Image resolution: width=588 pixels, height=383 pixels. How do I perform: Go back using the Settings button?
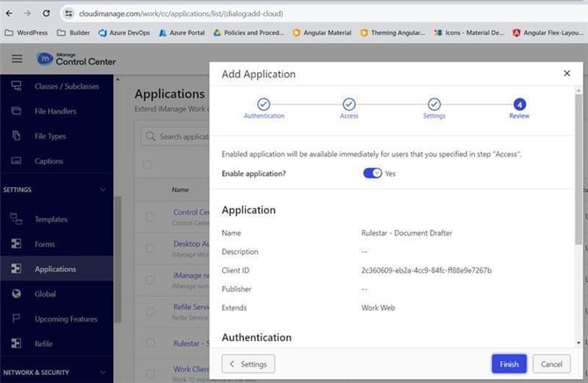coord(248,364)
